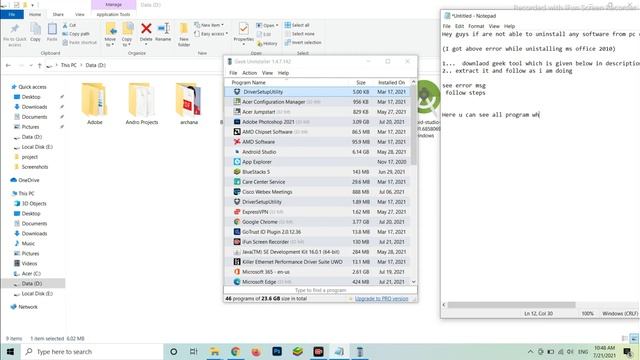Open Format menu in Notepad
Viewport: 640px width, 360px height.
tap(476, 26)
